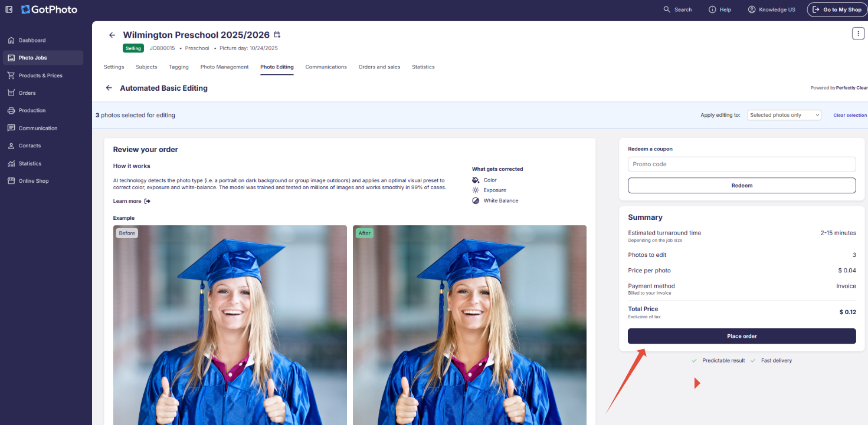Screen dimensions: 868x425
Task: Open the three-dot job options menu
Action: (858, 33)
